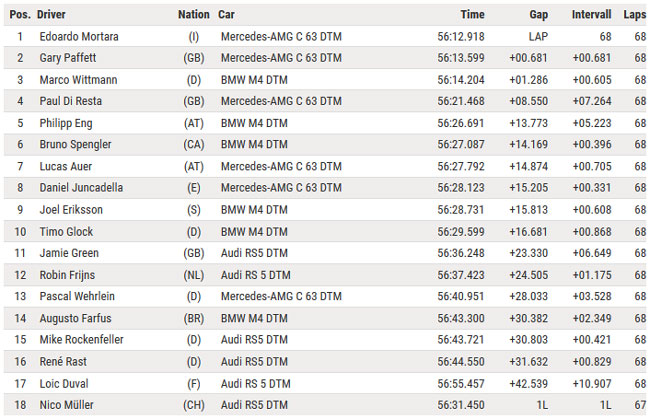Click the Driver column header

tap(51, 15)
